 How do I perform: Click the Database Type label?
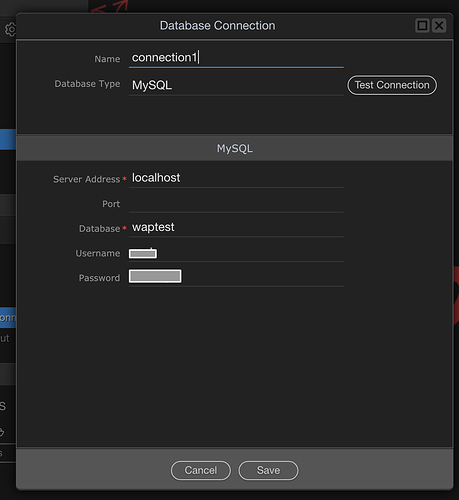click(87, 84)
